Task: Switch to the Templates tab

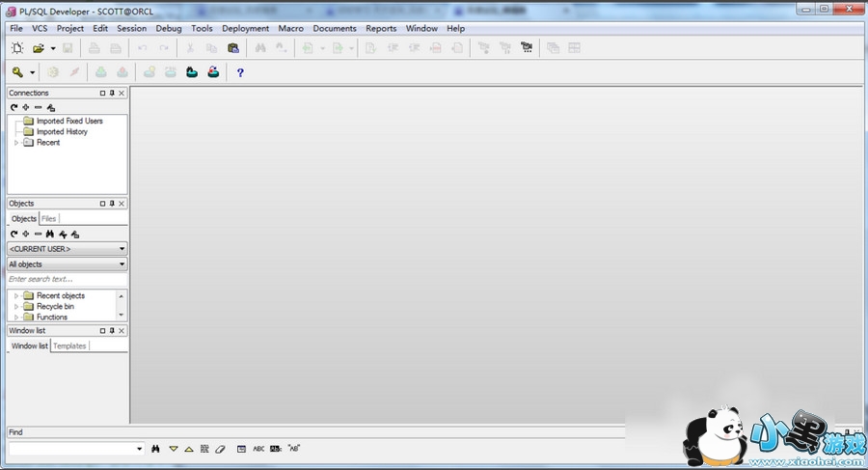Action: pos(69,346)
